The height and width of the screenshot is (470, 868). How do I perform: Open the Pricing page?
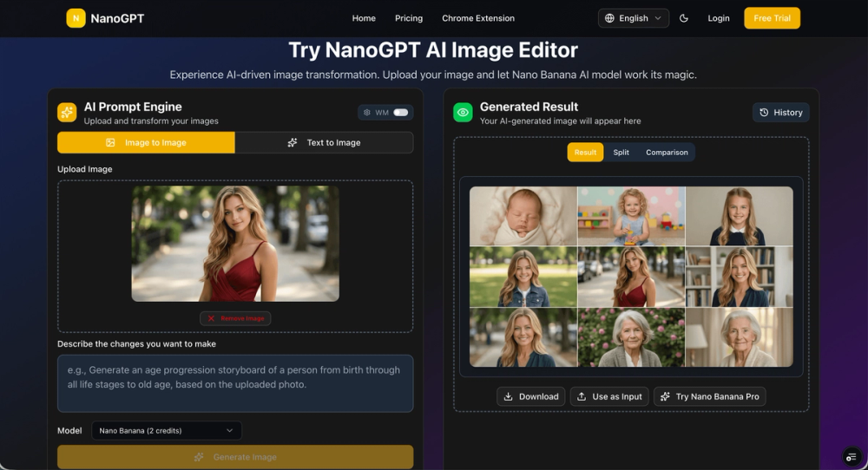click(x=409, y=18)
